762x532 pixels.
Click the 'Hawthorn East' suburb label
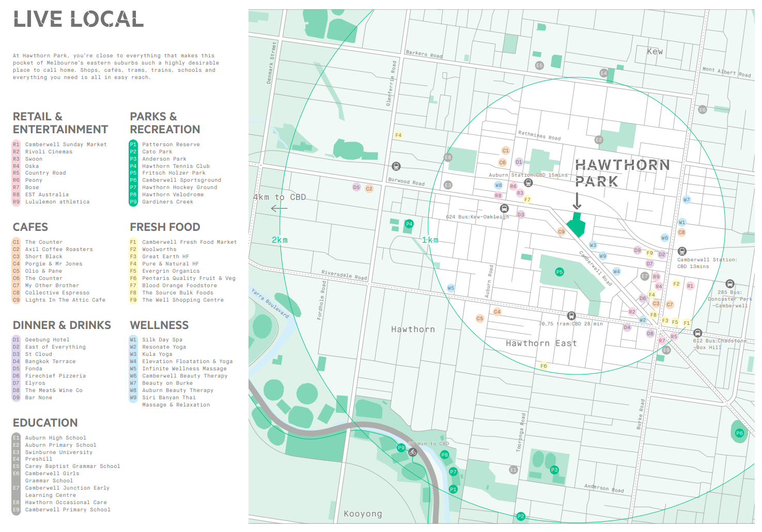pos(541,343)
